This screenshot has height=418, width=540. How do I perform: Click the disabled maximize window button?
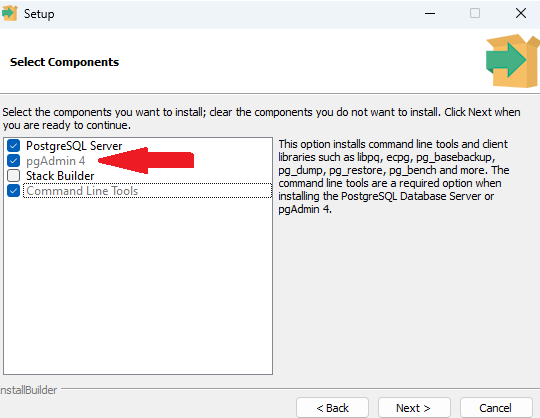(x=475, y=13)
